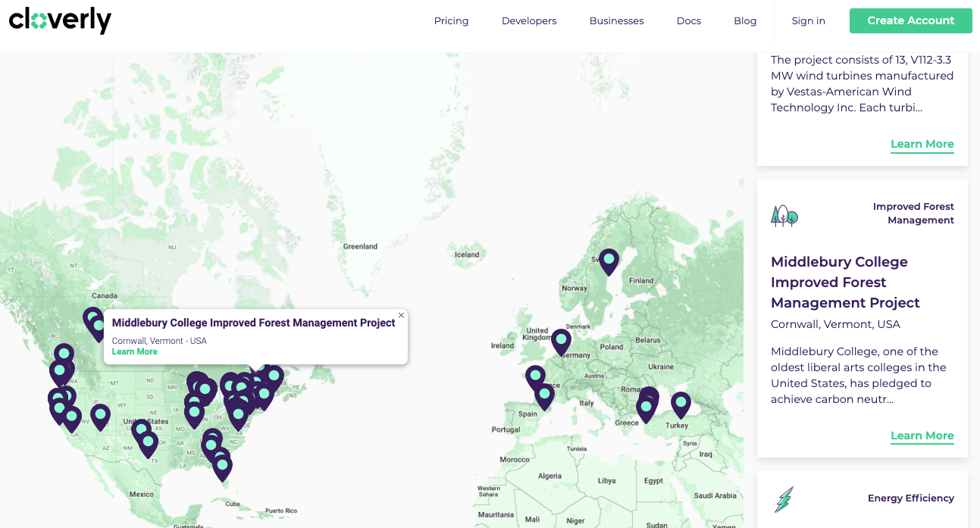
Task: Click the 'Improved Forest Management' category label
Action: tap(913, 214)
